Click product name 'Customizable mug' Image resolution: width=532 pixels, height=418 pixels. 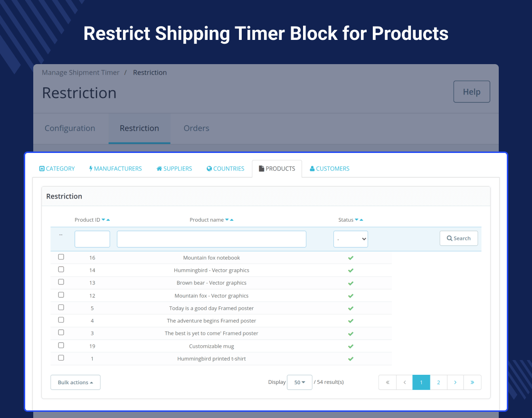(211, 346)
